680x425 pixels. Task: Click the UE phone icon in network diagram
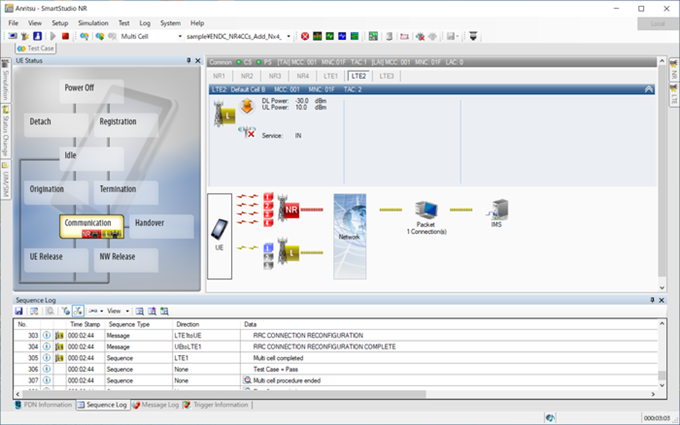(219, 229)
